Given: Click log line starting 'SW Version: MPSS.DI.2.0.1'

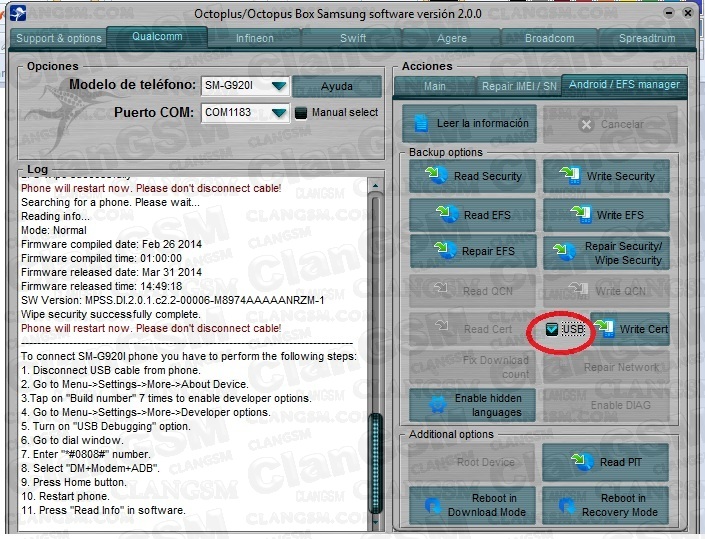Looking at the screenshot, I should point(173,300).
